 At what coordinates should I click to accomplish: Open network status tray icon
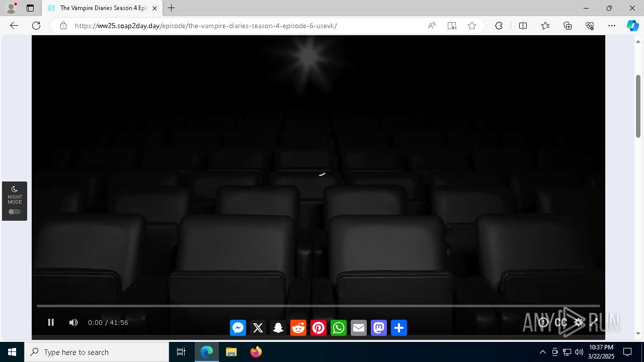pos(567,352)
